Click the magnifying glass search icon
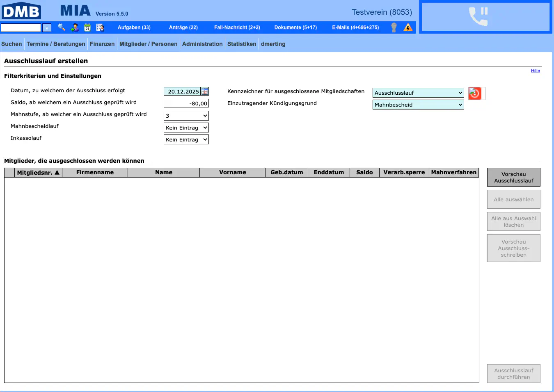554x392 pixels. pos(62,27)
